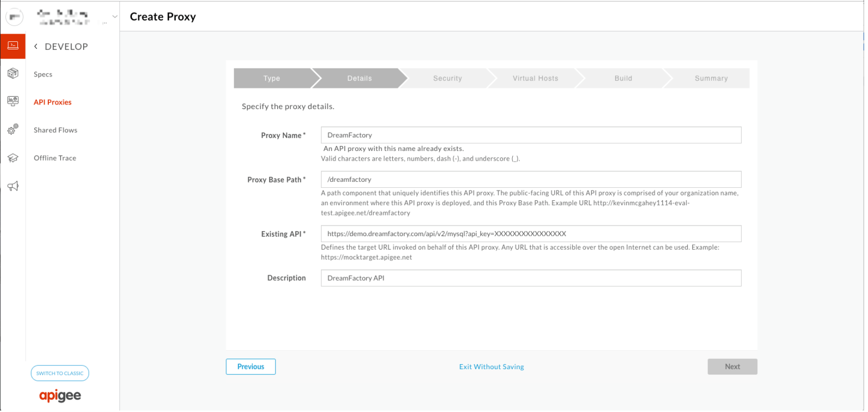Click the Proxy Name label
The image size is (868, 412).
click(283, 136)
